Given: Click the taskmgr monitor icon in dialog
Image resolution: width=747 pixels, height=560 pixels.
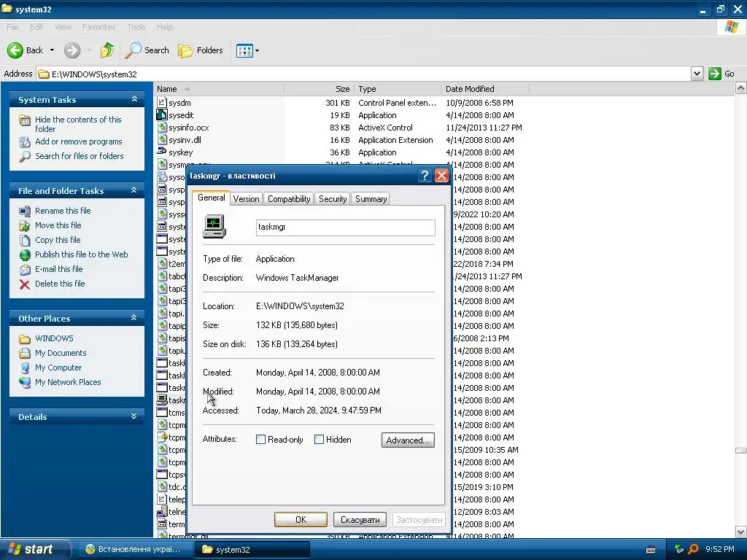Looking at the screenshot, I should pyautogui.click(x=214, y=226).
